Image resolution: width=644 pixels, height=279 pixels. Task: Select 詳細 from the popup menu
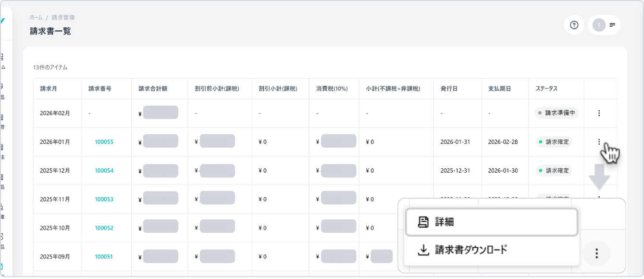pos(491,222)
